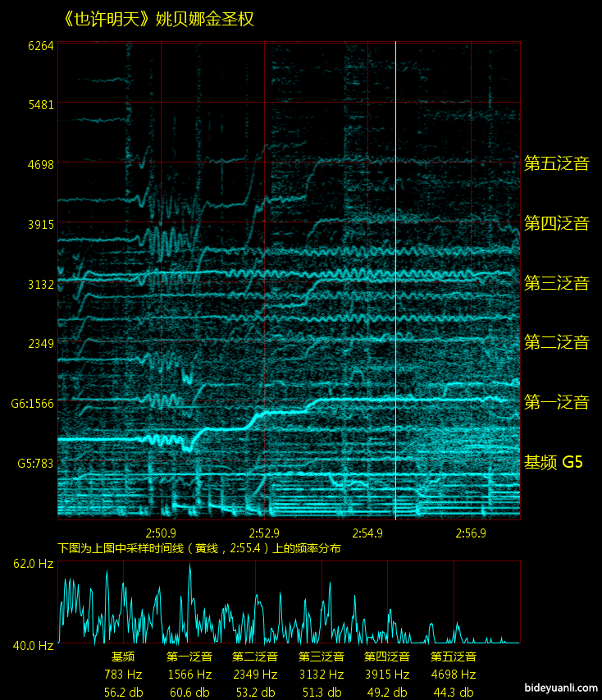The width and height of the screenshot is (602, 700).
Task: Click the 2:54.9 time axis label
Action: coord(367,533)
